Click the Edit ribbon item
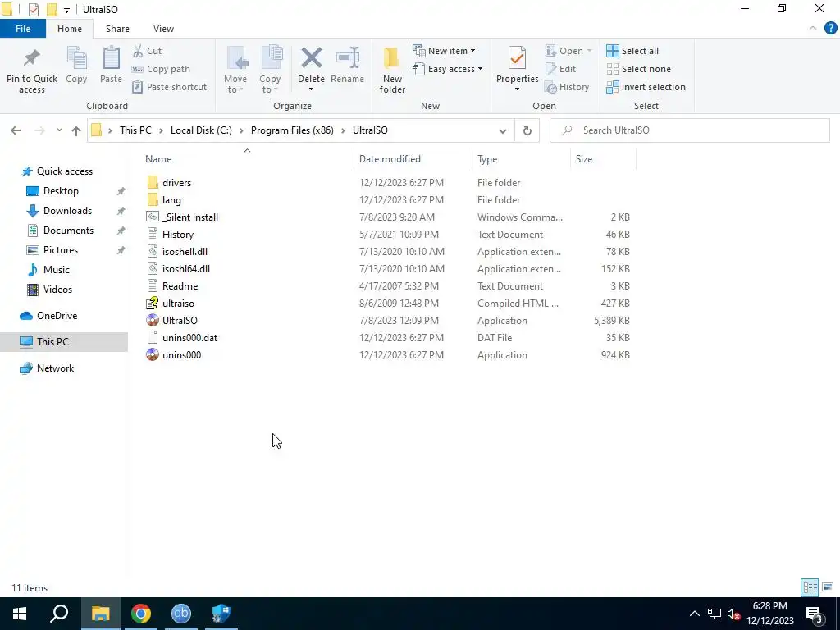 coord(560,69)
